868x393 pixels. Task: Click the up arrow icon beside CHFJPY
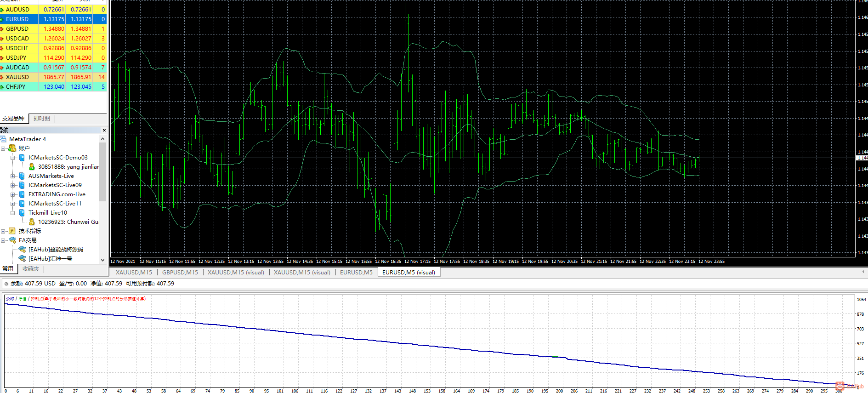coord(2,87)
